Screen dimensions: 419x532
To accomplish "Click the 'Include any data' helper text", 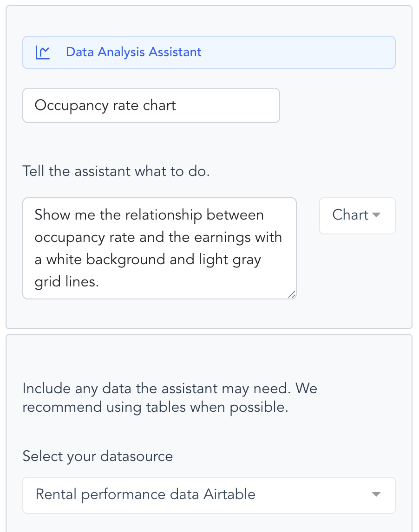I will click(170, 398).
